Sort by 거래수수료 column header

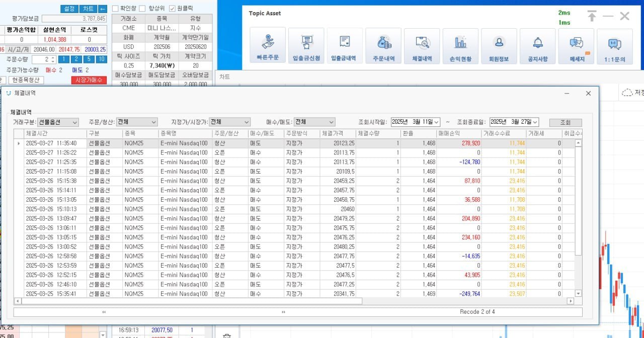point(504,134)
